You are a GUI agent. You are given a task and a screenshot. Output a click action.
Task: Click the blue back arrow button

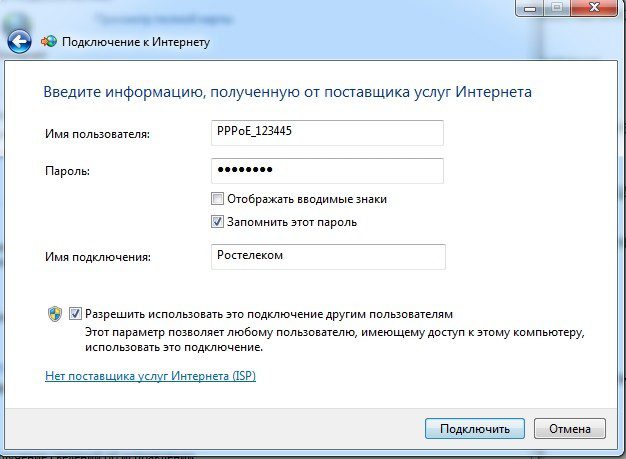[x=19, y=42]
